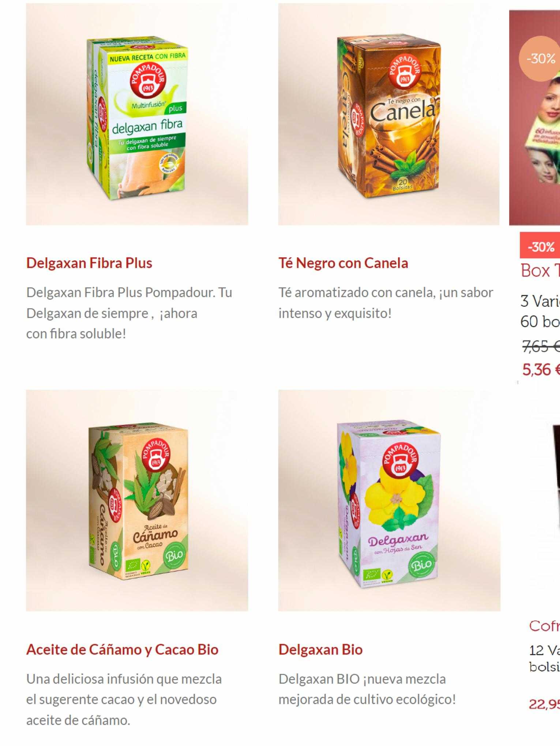This screenshot has width=560, height=746.
Task: Open the Delgaxan Fibra Plus product image
Action: click(x=137, y=114)
